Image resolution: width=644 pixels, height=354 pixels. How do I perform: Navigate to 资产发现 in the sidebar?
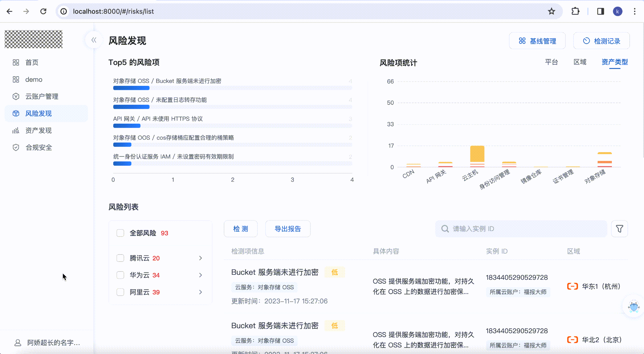click(38, 131)
